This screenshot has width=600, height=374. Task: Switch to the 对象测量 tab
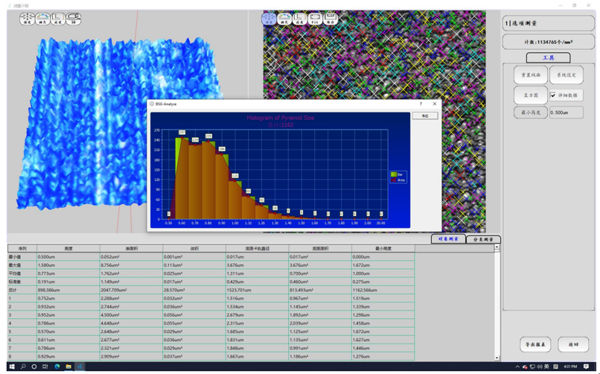(x=448, y=239)
